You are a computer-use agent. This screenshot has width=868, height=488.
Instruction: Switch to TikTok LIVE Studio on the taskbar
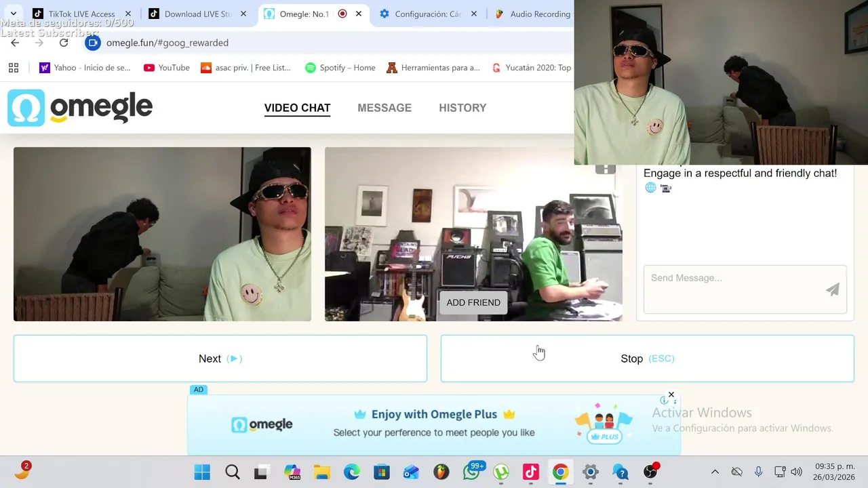click(530, 472)
